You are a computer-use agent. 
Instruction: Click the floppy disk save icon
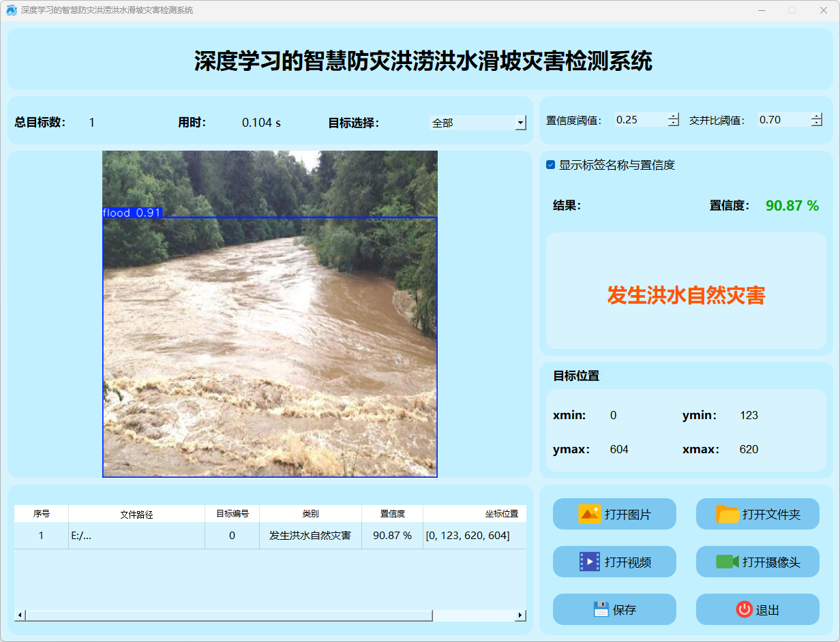coord(601,609)
